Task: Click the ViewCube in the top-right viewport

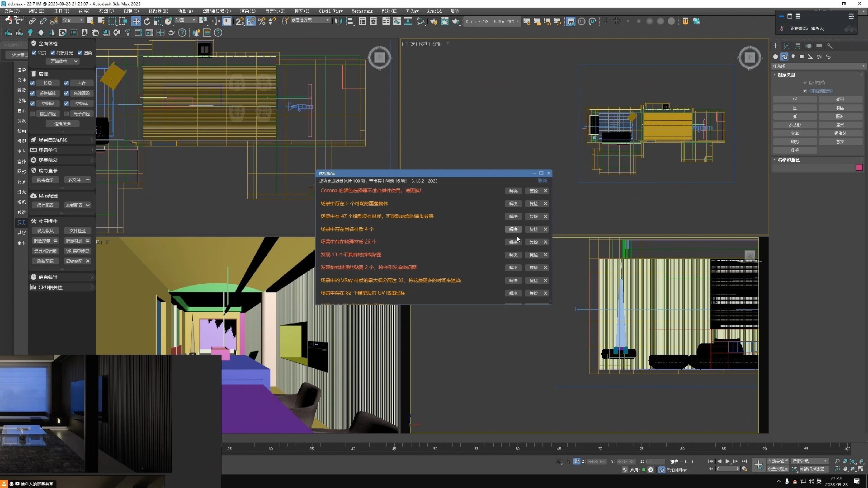Action: pos(750,57)
